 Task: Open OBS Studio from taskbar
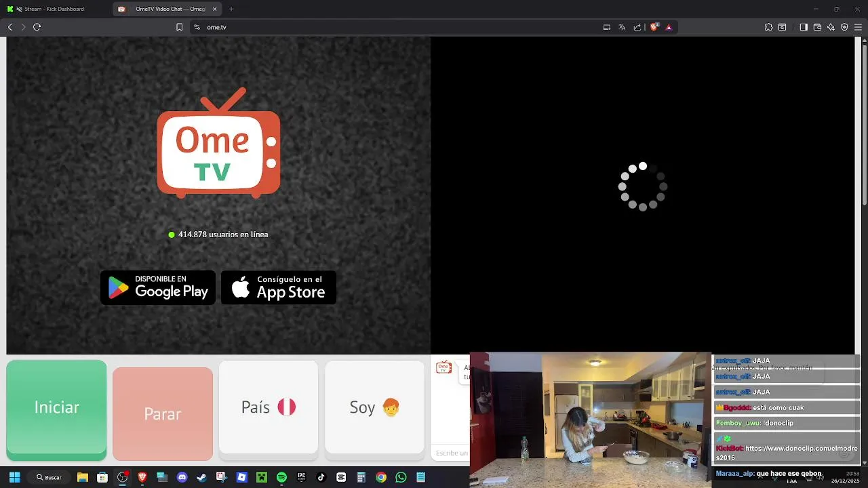click(122, 477)
